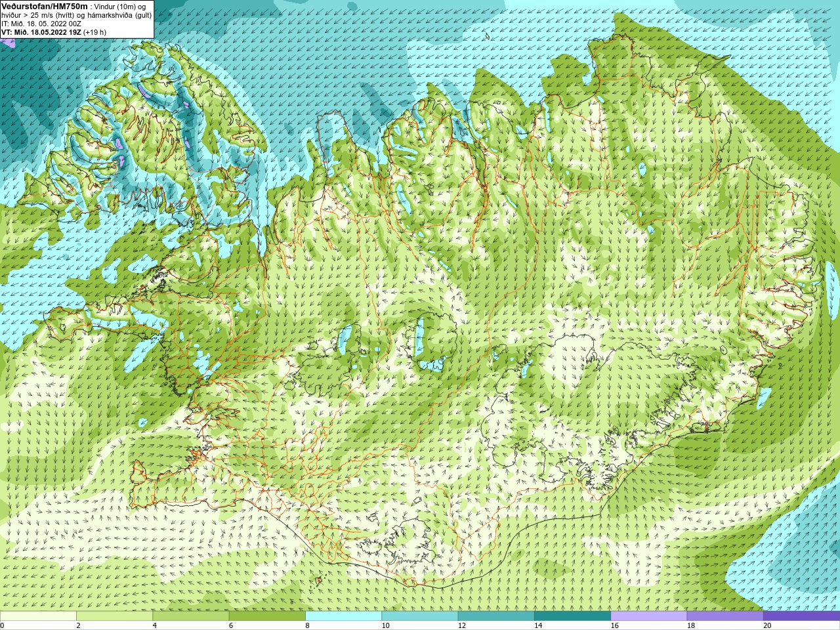Click the 'Vindur (10m) og' caption text

(x=120, y=7)
